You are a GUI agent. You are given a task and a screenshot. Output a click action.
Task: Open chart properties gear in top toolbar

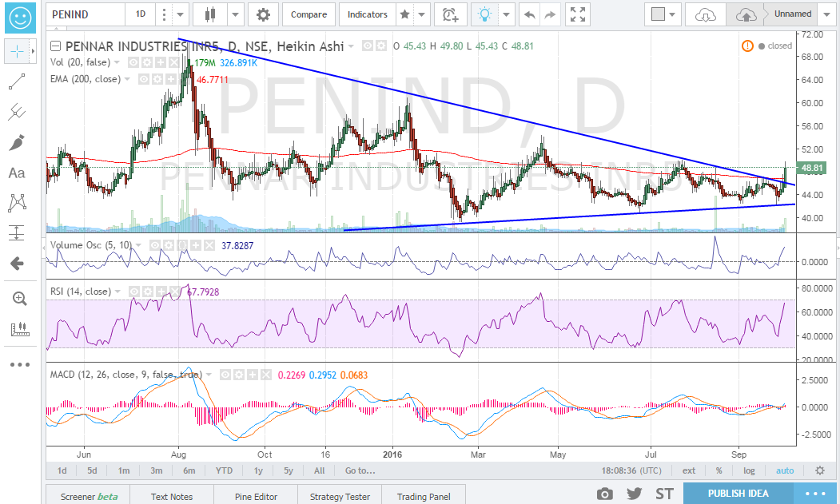pos(263,15)
